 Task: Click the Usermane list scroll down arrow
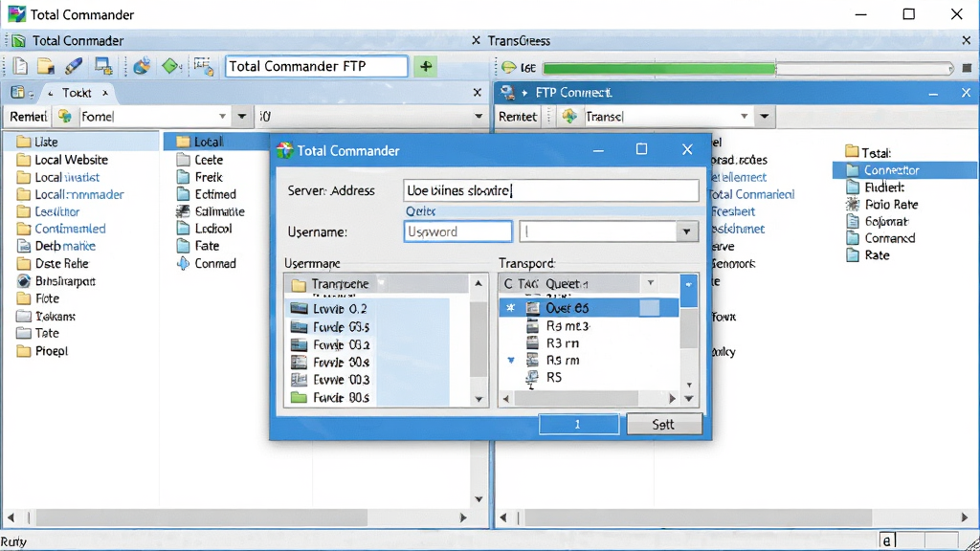479,399
